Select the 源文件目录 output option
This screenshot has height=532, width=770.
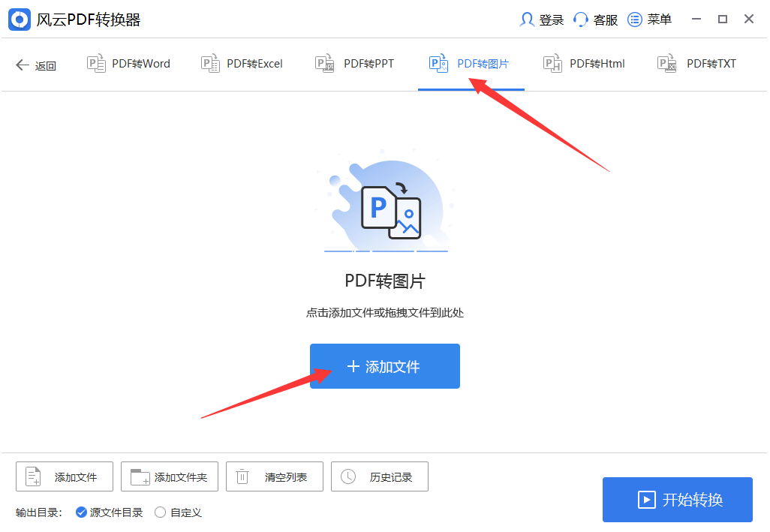click(82, 512)
